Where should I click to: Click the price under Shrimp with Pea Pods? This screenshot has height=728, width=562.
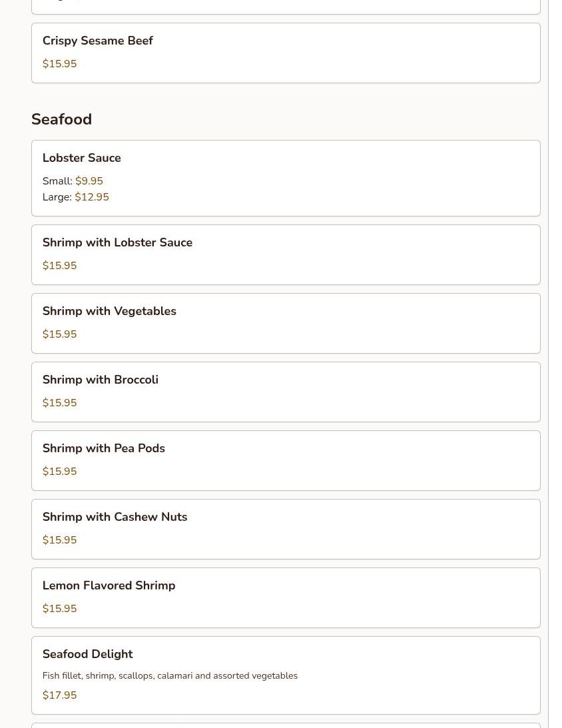[x=59, y=472]
